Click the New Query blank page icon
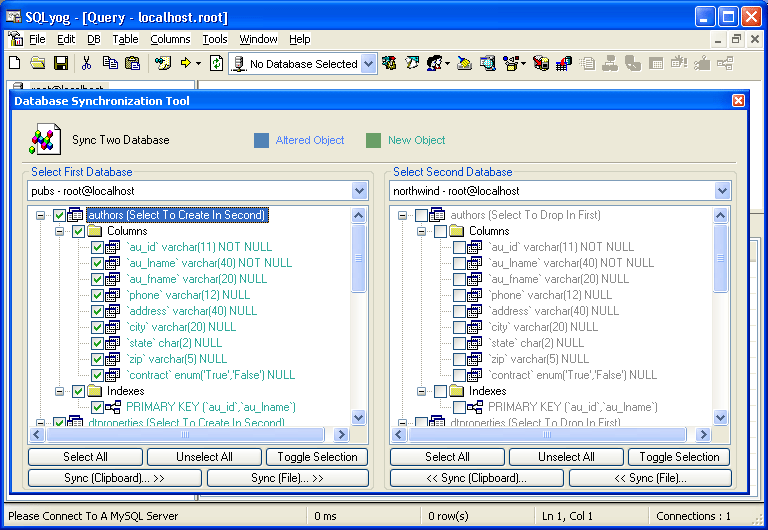 coord(15,63)
